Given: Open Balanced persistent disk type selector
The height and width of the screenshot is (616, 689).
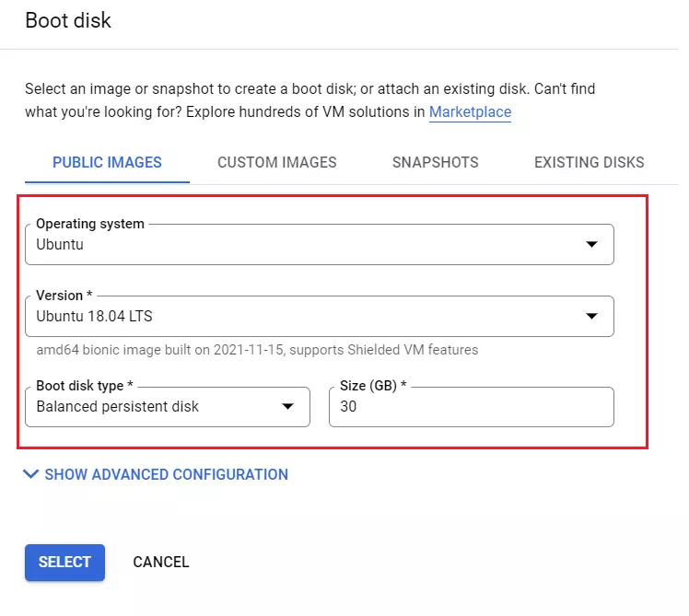Looking at the screenshot, I should point(168,406).
